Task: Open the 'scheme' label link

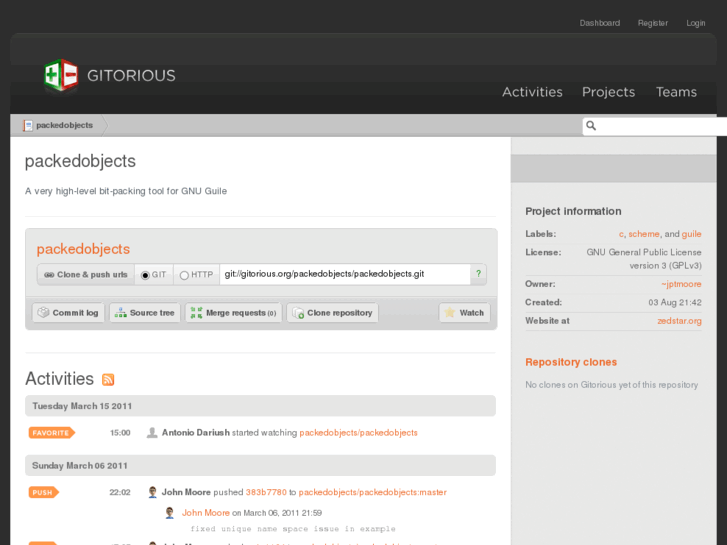Action: coord(644,234)
